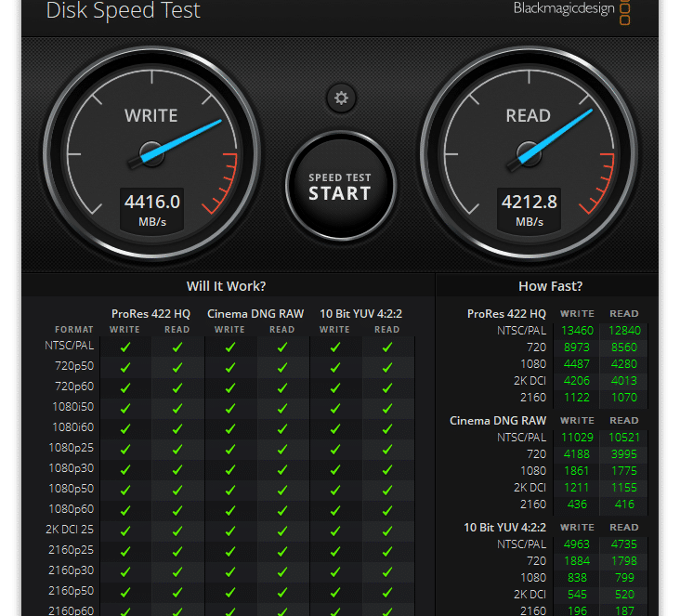Select the 2K DCI 25 format row label
Image resolution: width=680 pixels, height=616 pixels.
point(70,530)
